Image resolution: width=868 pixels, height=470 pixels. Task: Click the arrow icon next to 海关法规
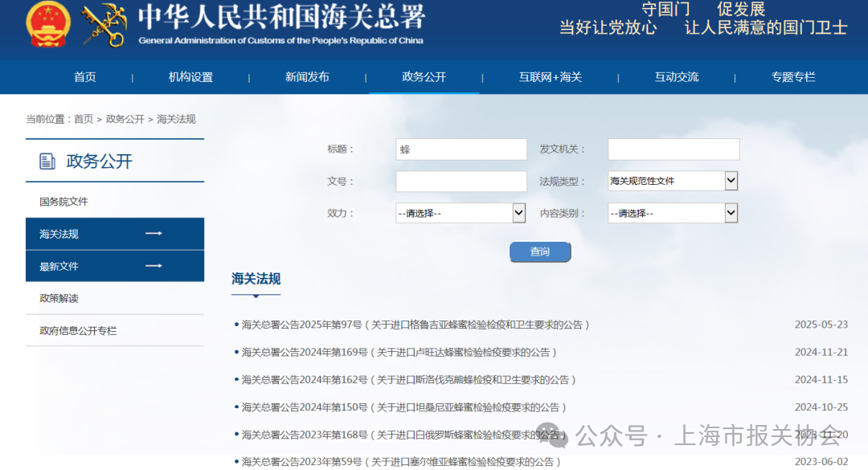(x=154, y=234)
